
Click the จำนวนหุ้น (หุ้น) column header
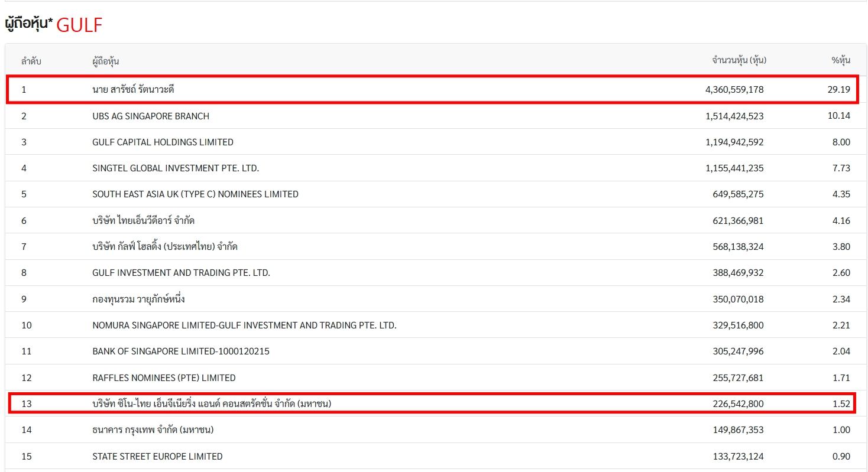click(739, 60)
